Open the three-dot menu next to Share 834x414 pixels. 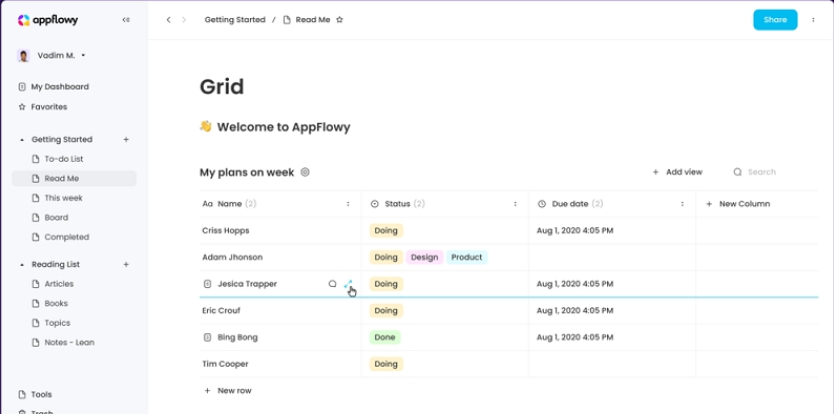coord(813,20)
